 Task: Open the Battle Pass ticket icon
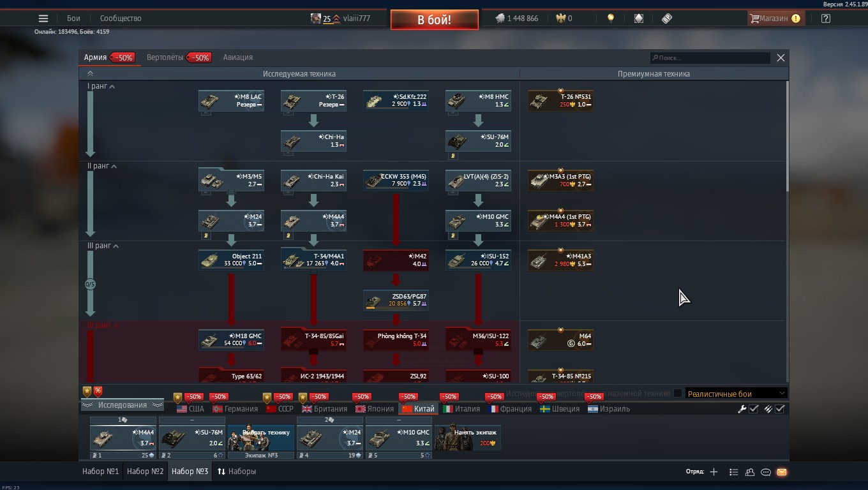click(x=667, y=19)
